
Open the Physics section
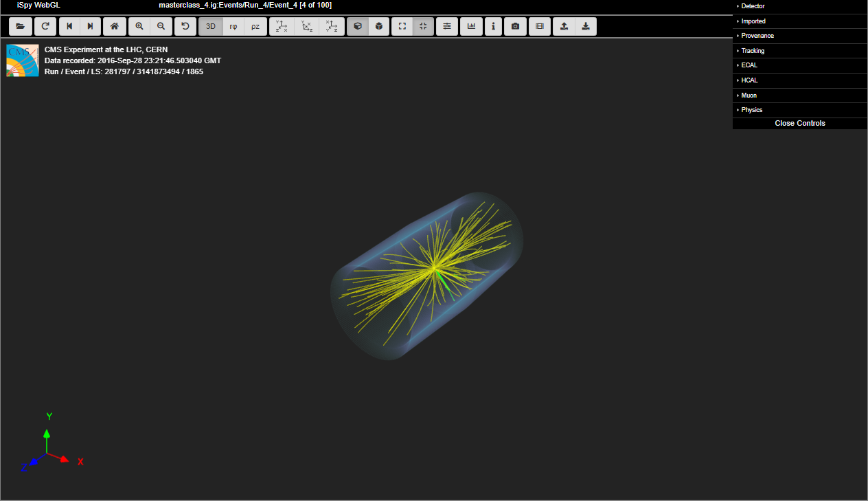[751, 110]
